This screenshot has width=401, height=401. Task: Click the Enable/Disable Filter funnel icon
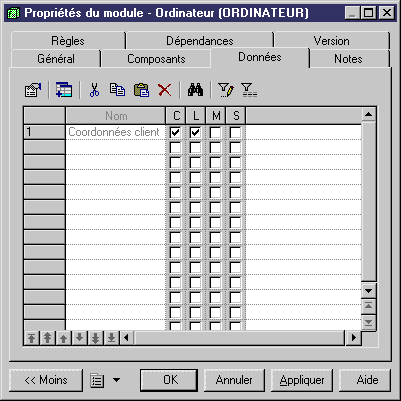pos(249,90)
